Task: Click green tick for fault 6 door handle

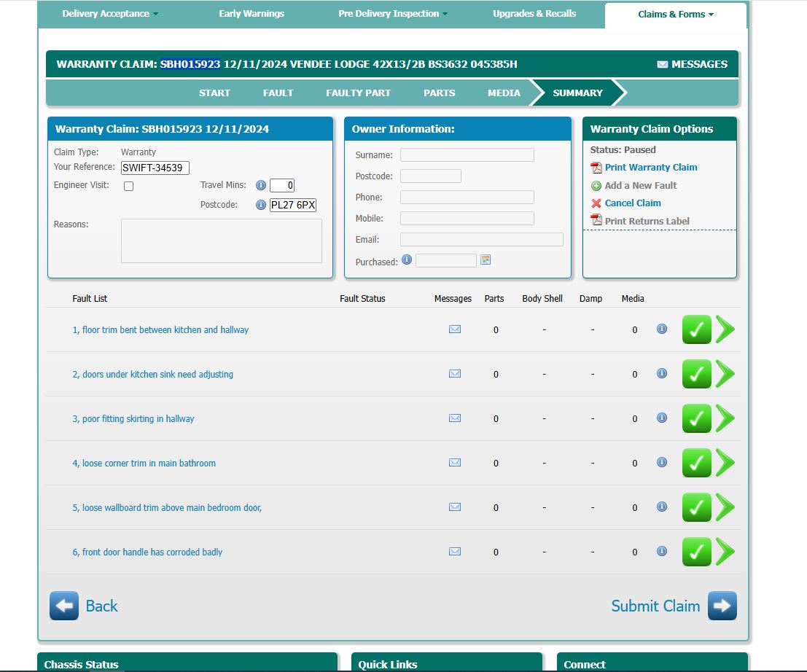Action: click(x=696, y=552)
